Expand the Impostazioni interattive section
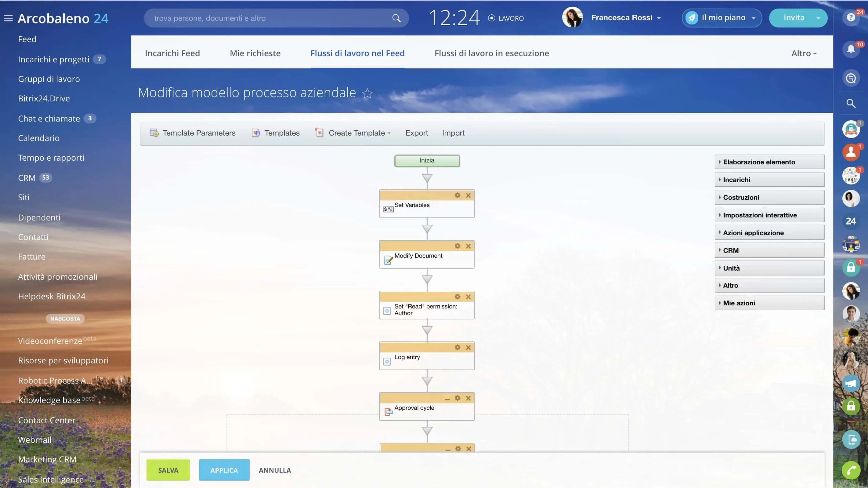 769,215
